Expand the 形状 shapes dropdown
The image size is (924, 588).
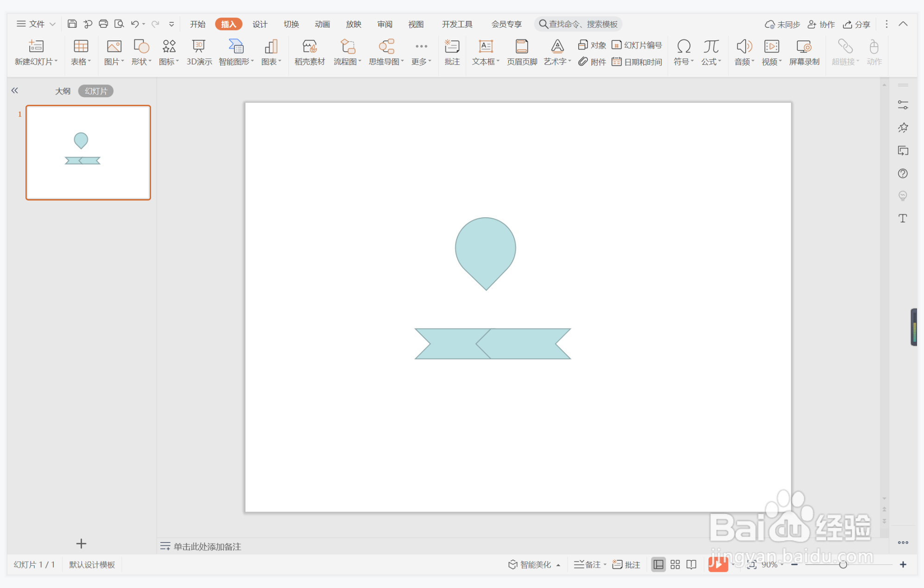(x=141, y=62)
